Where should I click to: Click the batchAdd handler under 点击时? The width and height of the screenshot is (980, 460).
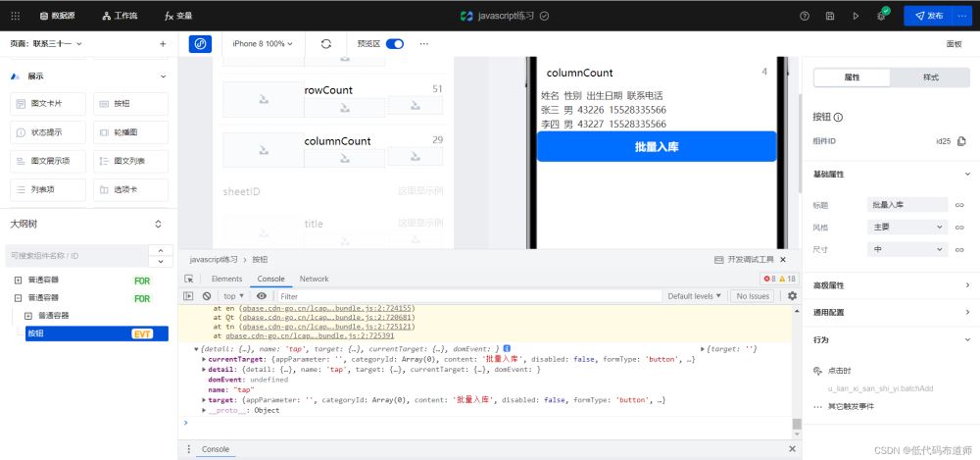(880, 388)
